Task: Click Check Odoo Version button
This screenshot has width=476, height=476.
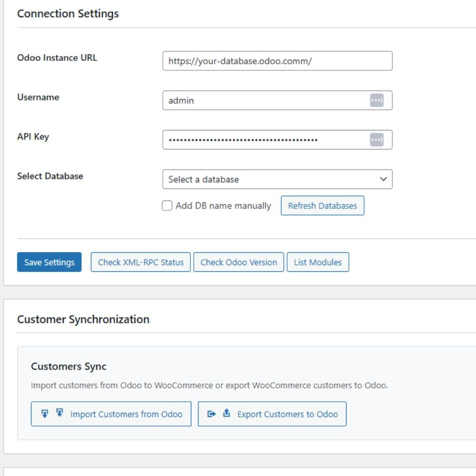Action: tap(238, 262)
